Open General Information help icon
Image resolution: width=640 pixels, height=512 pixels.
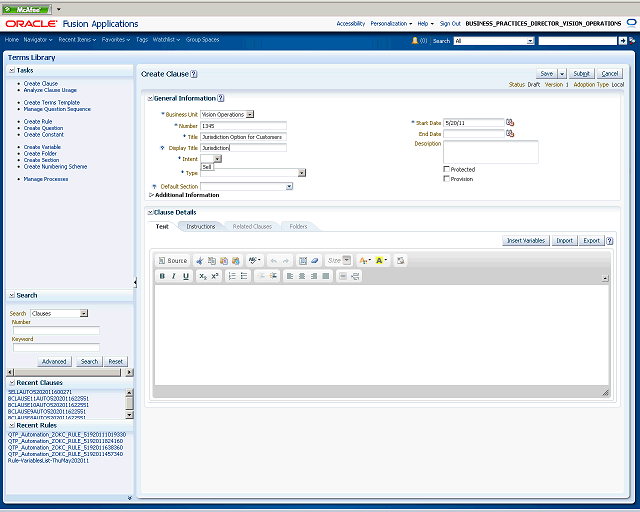pyautogui.click(x=221, y=98)
